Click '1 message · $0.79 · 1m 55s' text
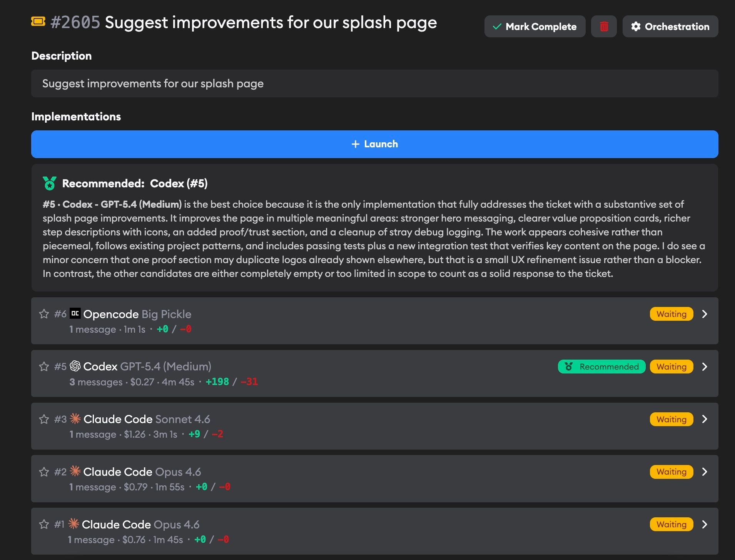 click(127, 487)
